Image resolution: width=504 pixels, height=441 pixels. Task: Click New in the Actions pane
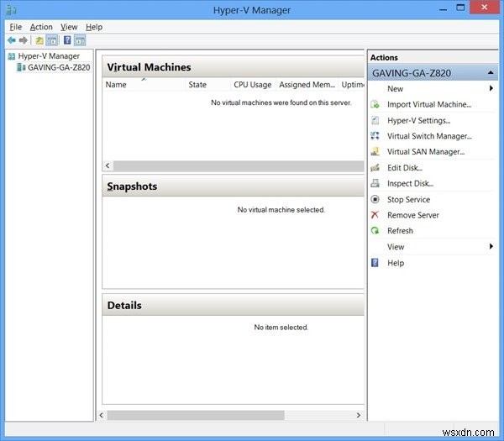pyautogui.click(x=395, y=89)
